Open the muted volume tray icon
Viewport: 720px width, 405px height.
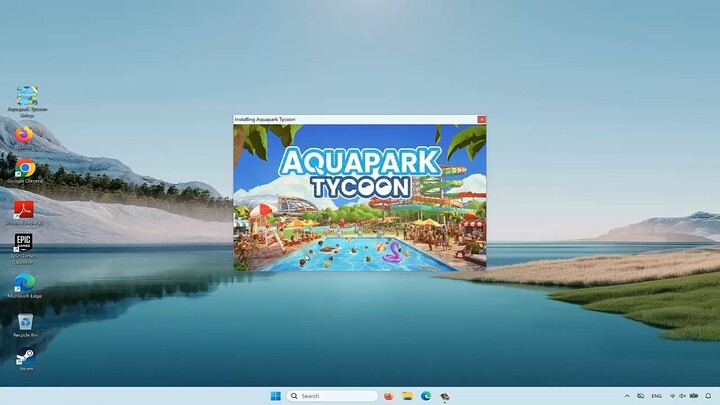(x=682, y=396)
